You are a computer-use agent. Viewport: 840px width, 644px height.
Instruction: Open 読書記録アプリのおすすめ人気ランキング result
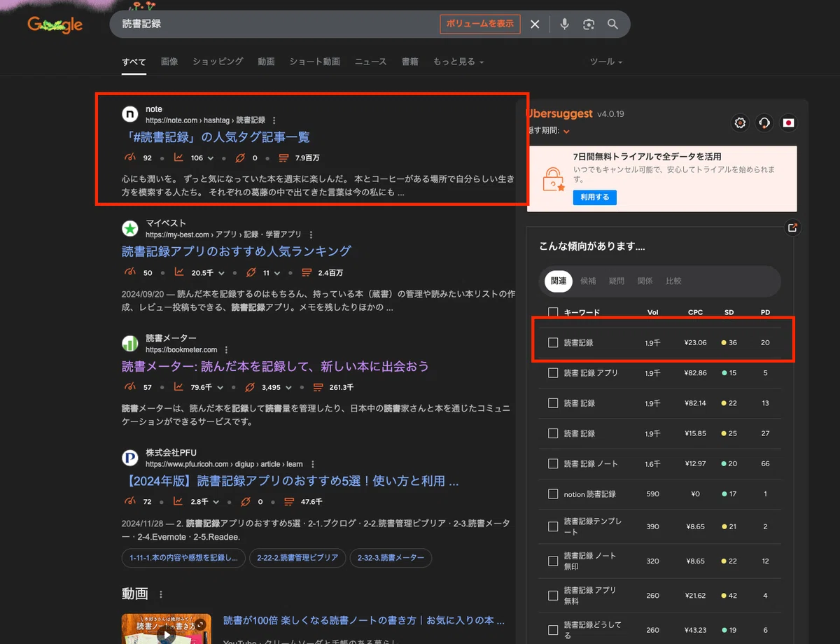pyautogui.click(x=237, y=251)
